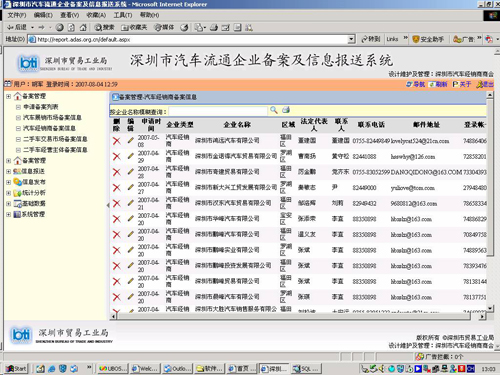Expand 备案管理 node above 信息报送
500x375 pixels.
(8, 161)
